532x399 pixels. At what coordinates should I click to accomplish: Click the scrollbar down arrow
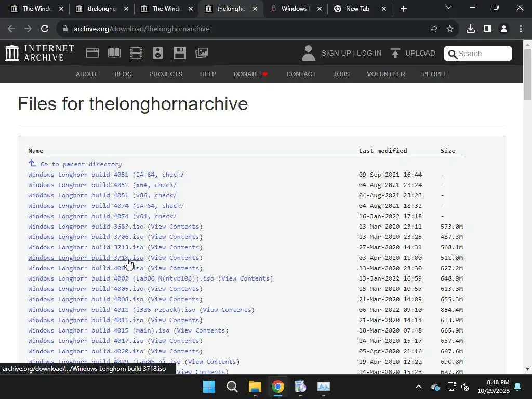(528, 369)
